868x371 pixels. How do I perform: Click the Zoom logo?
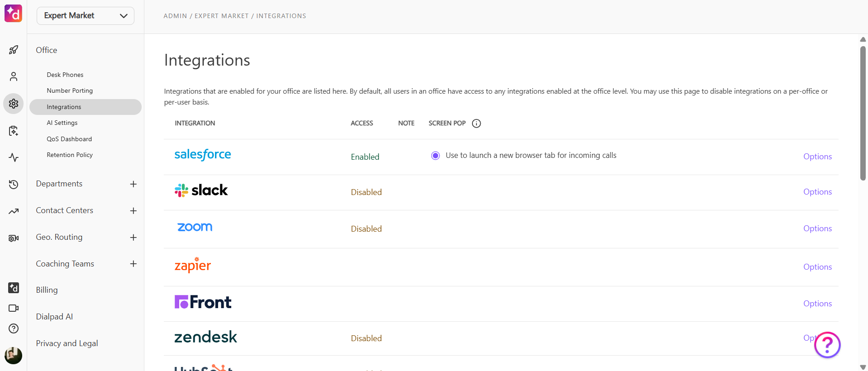click(x=195, y=227)
